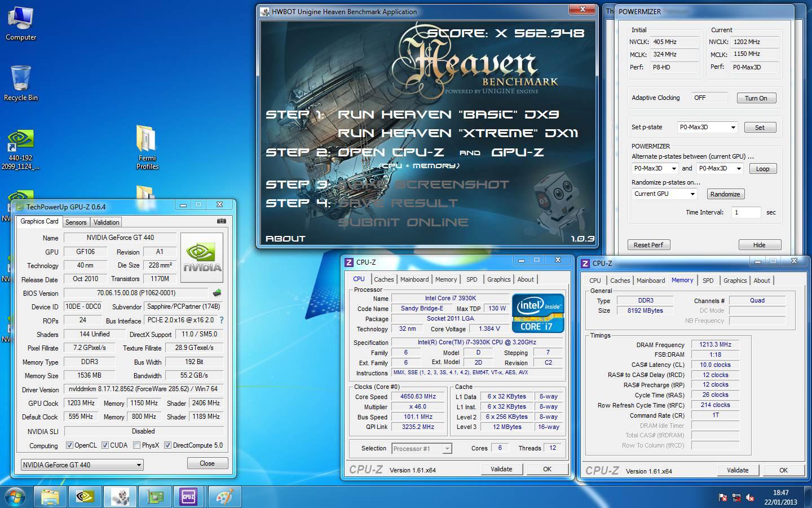Click the GPU-Z circuit board taskbar icon
The image size is (812, 508).
pos(155,497)
